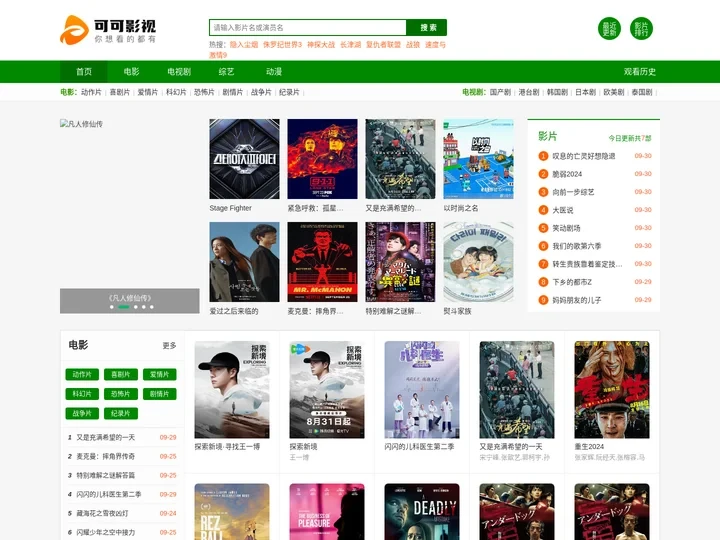720x540 pixels.
Task: Select 泰国剧 in the TV sub-nav
Action: (642, 92)
